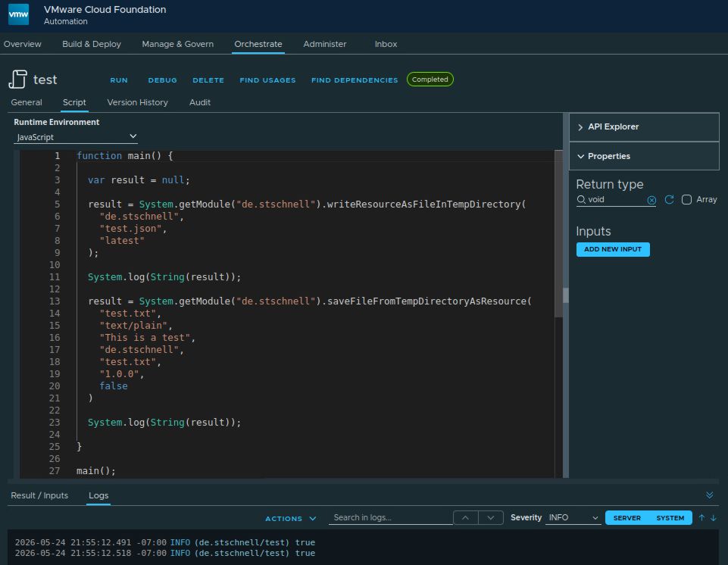Open the Result / Inputs tab
The height and width of the screenshot is (565, 728).
tap(39, 495)
